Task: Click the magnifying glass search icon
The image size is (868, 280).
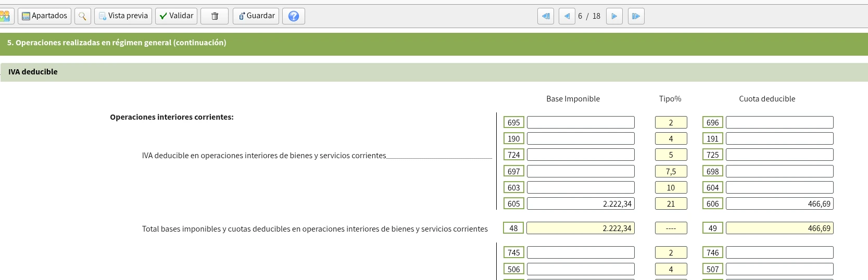Action: 82,16
